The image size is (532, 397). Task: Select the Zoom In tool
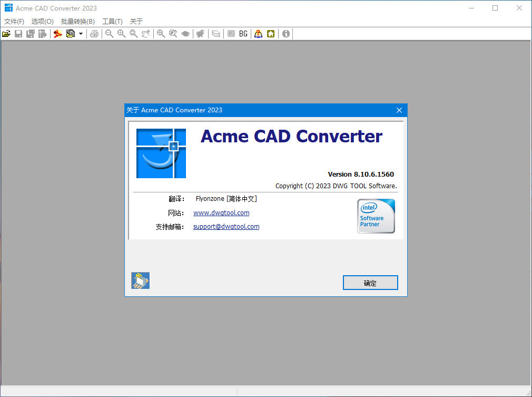point(121,33)
